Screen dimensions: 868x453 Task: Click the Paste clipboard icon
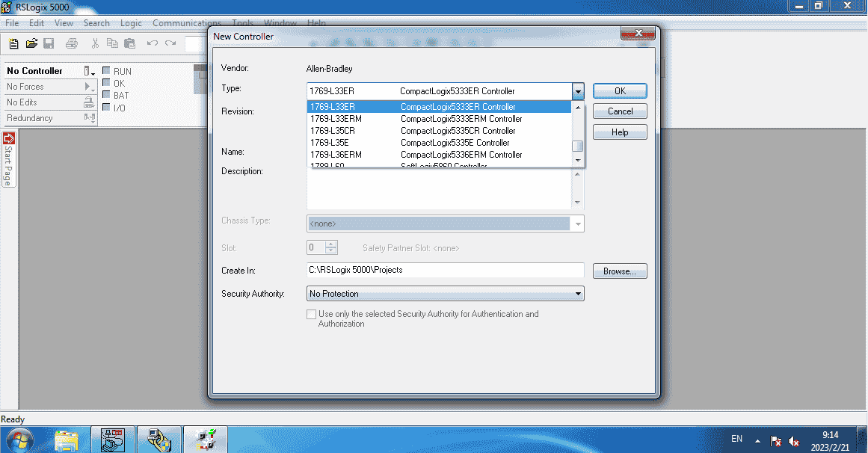pyautogui.click(x=129, y=43)
